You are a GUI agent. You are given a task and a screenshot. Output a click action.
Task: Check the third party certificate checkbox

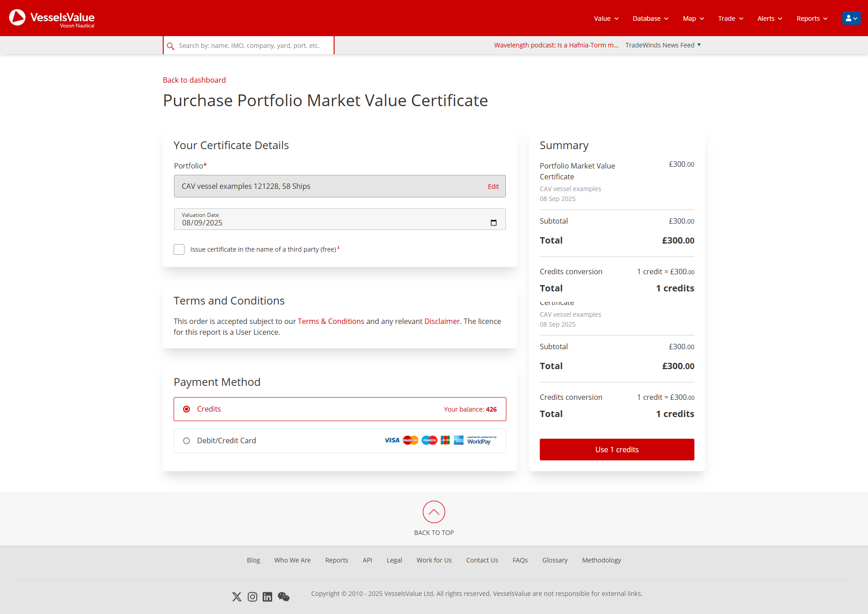[x=179, y=249]
